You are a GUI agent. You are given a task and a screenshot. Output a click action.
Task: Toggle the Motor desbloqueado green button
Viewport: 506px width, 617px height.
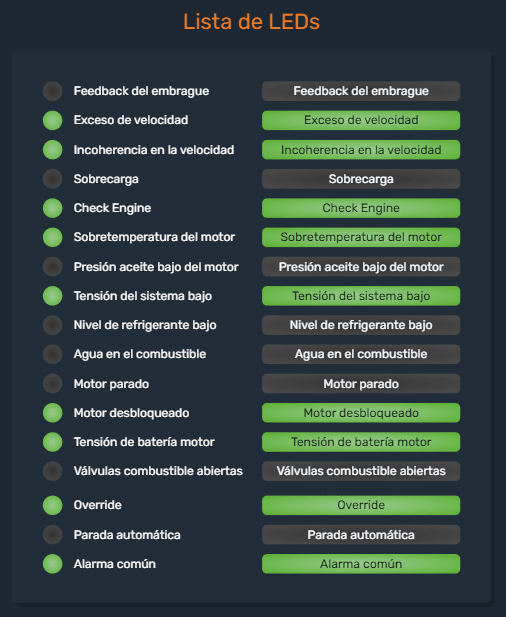[x=361, y=413]
